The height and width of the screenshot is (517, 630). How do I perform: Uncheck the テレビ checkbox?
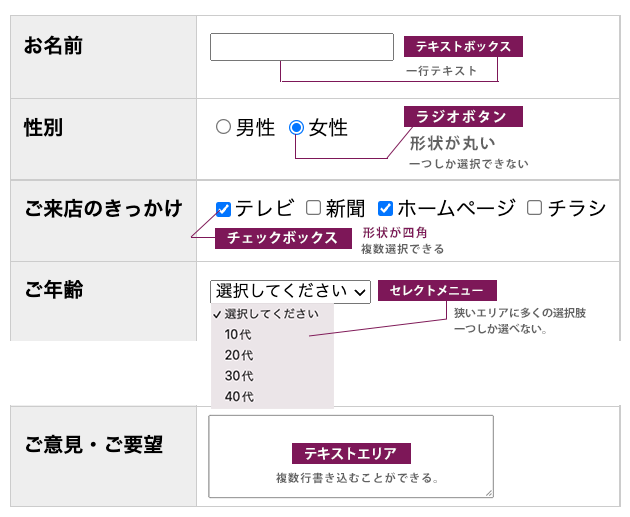point(224,209)
